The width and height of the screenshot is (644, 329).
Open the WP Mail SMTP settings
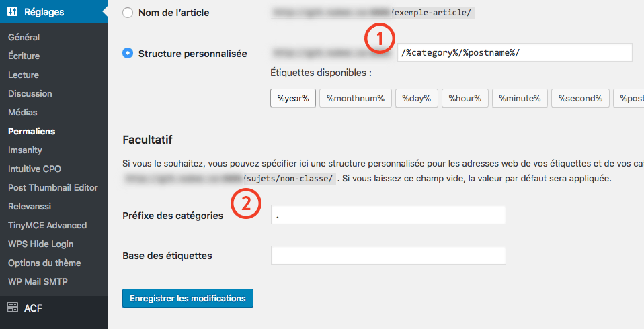click(x=38, y=281)
